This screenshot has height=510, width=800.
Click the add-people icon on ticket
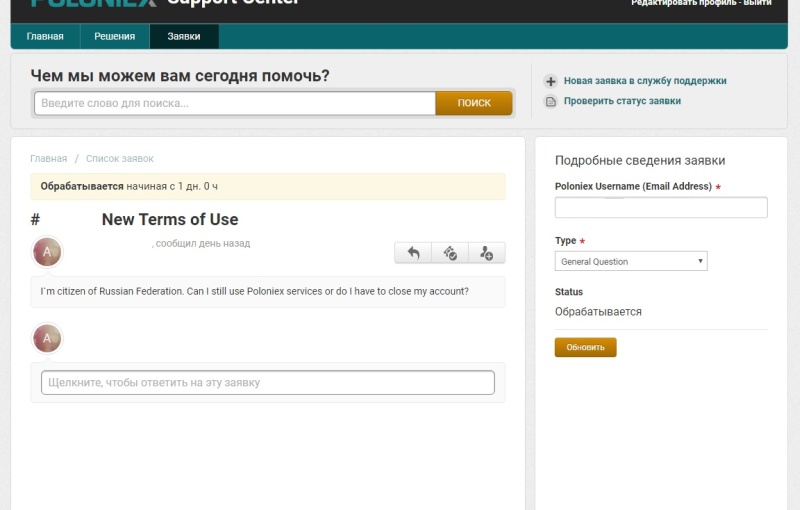click(x=487, y=252)
